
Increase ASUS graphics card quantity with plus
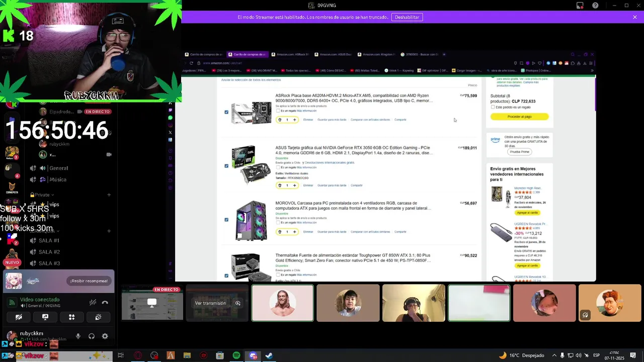click(295, 186)
